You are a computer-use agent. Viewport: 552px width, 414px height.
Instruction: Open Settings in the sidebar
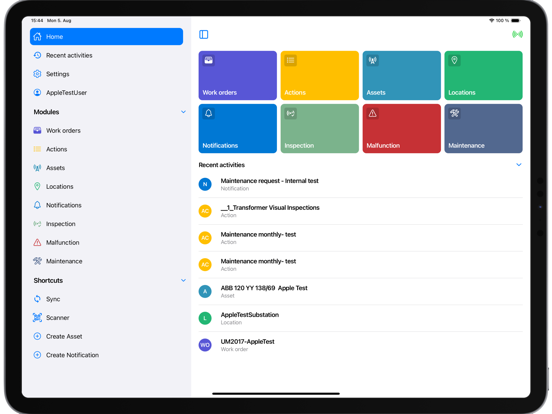point(106,74)
